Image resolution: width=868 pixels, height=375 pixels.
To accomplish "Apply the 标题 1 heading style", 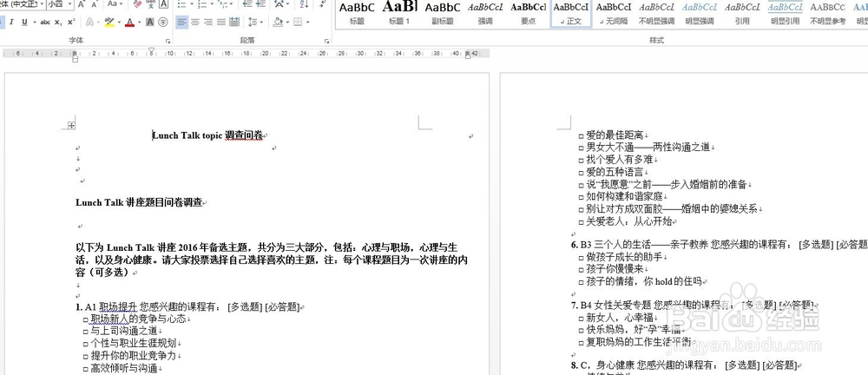I will 399,14.
